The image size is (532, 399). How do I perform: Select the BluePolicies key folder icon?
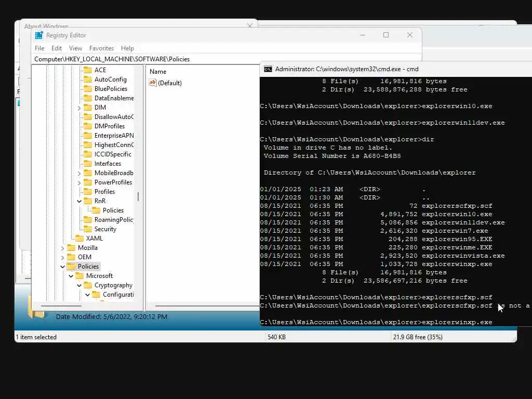pos(88,88)
